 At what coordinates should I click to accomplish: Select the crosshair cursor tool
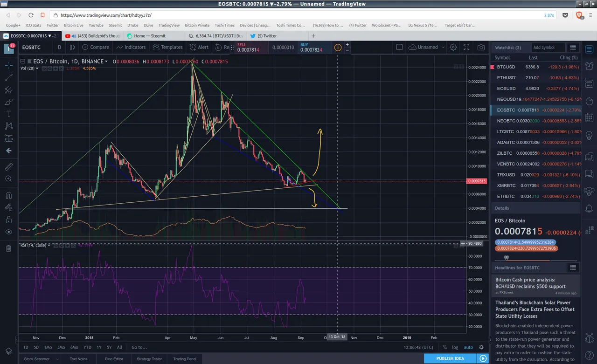coord(8,66)
